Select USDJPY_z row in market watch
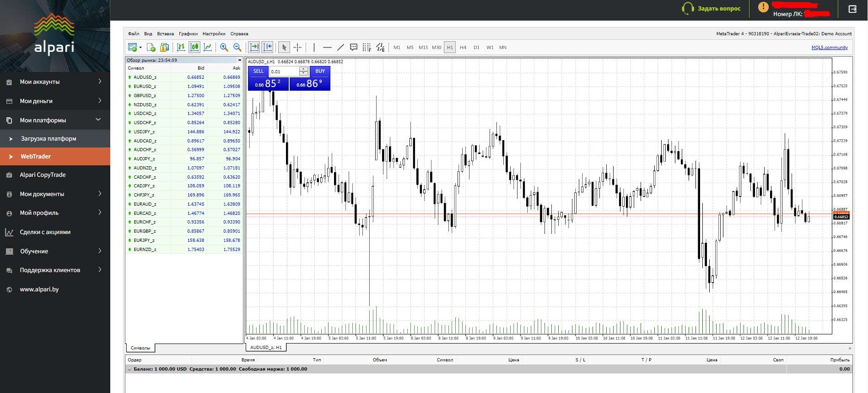 [x=184, y=131]
